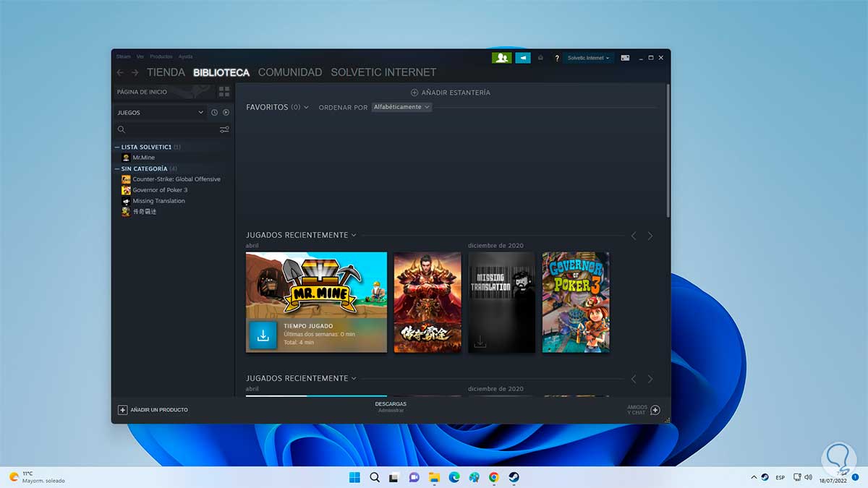The width and height of the screenshot is (868, 488).
Task: Click Add shelf plus circle icon
Action: pos(414,93)
